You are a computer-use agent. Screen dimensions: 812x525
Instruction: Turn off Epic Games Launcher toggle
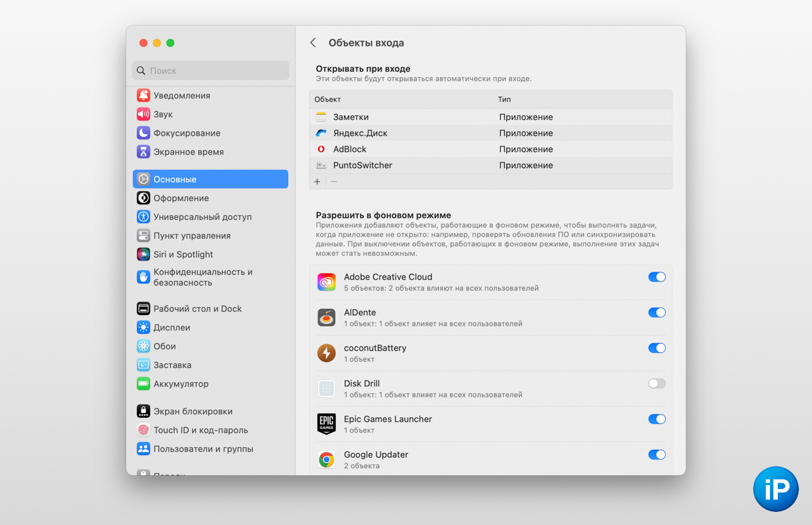656,419
